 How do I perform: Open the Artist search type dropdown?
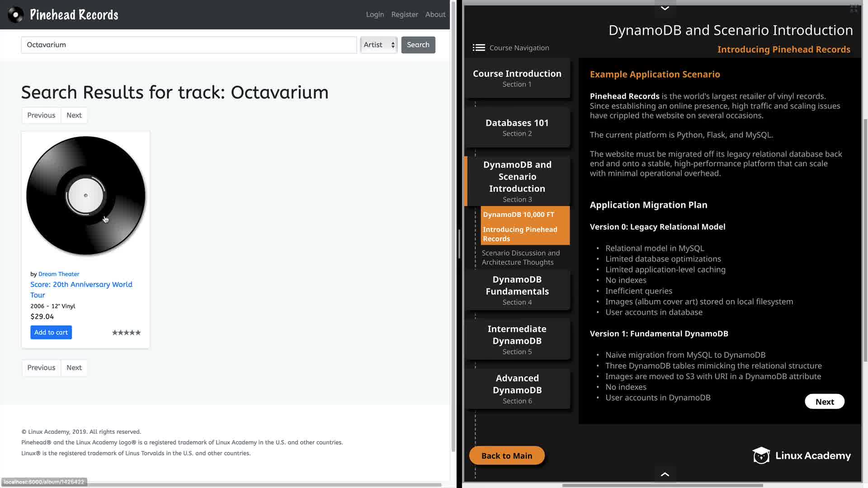coord(379,45)
